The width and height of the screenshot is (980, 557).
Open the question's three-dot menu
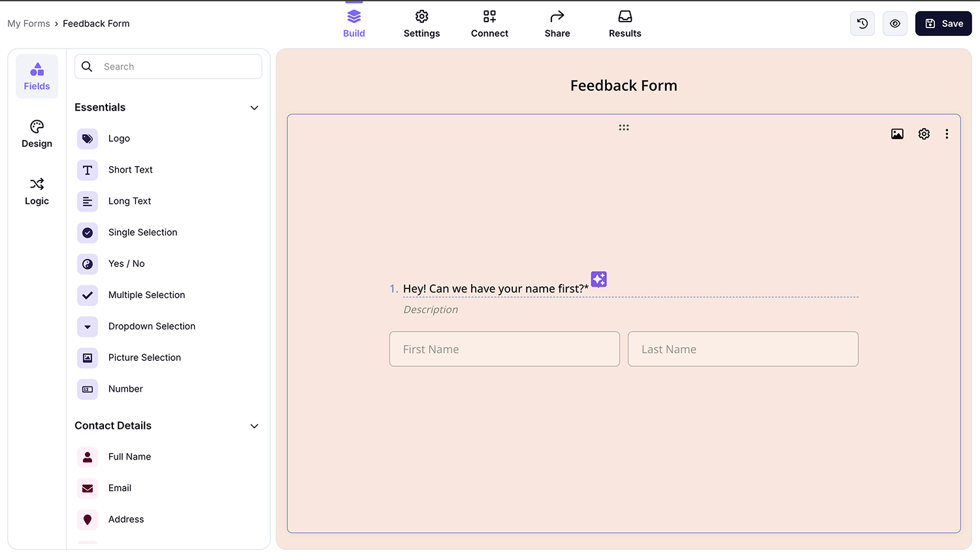point(947,133)
